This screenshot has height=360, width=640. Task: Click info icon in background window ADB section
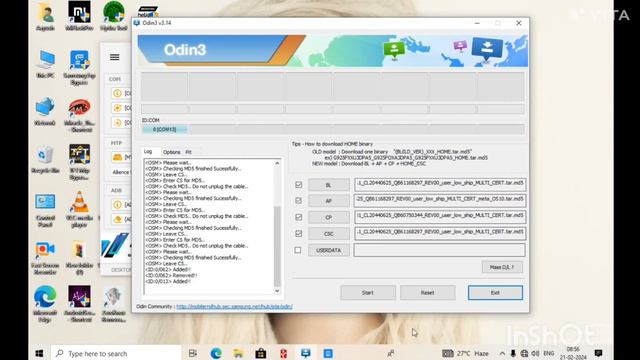point(118,204)
